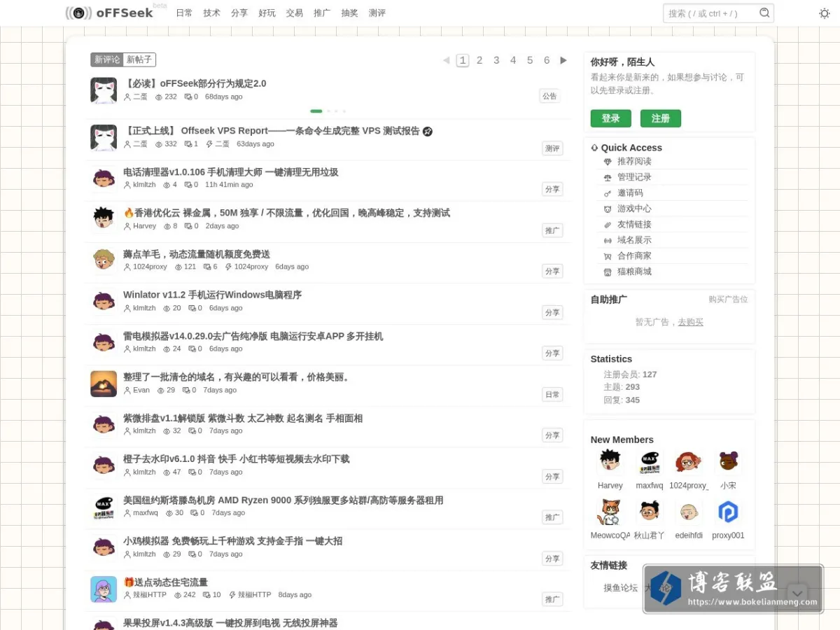Screen dimensions: 840x630
Task: Open the 分享 nav menu
Action: tap(239, 13)
